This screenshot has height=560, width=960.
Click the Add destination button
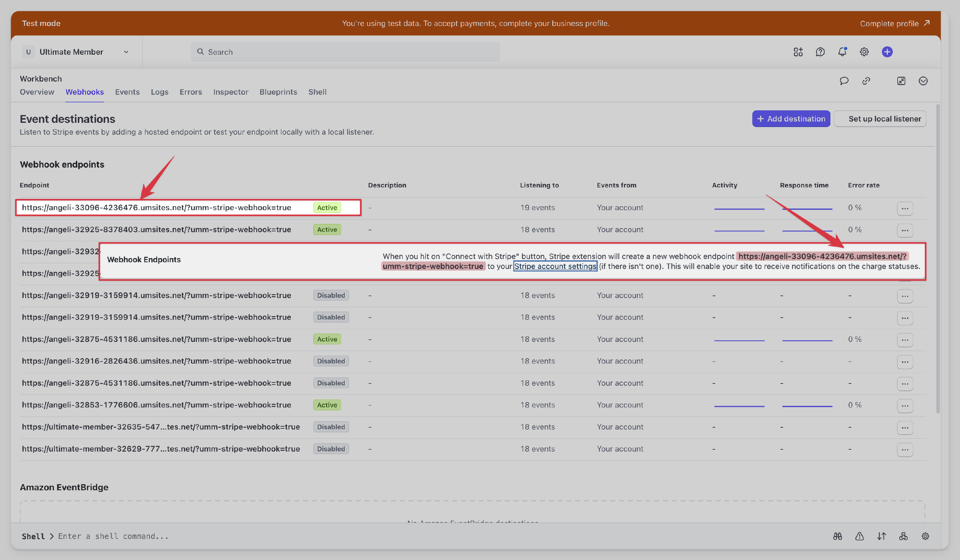click(x=791, y=119)
